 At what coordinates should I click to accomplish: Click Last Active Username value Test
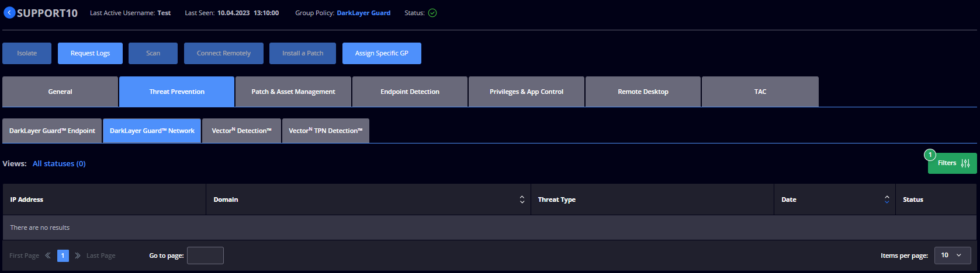pyautogui.click(x=164, y=13)
